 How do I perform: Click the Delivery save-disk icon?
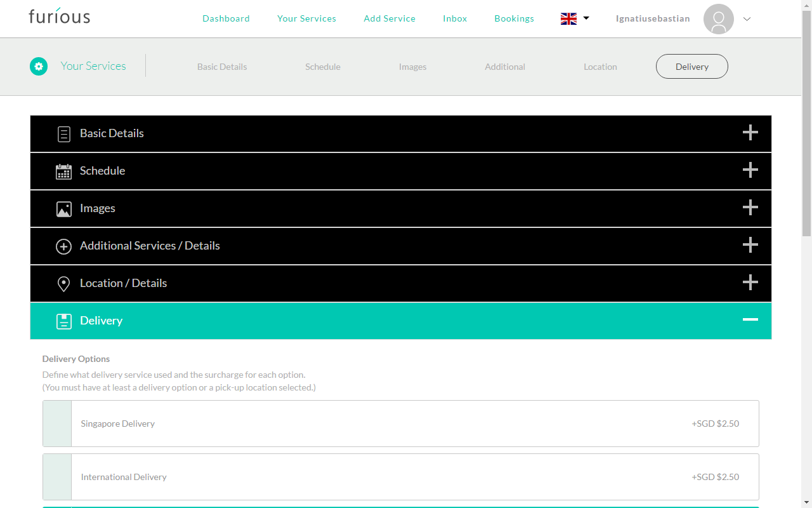coord(63,321)
